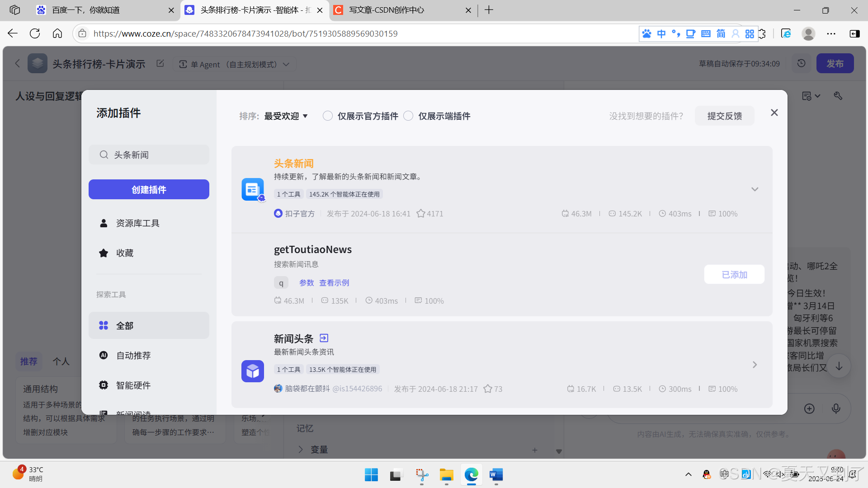Open the 最受欢迎 sort dropdown
Viewport: 868px width, 488px height.
(286, 116)
